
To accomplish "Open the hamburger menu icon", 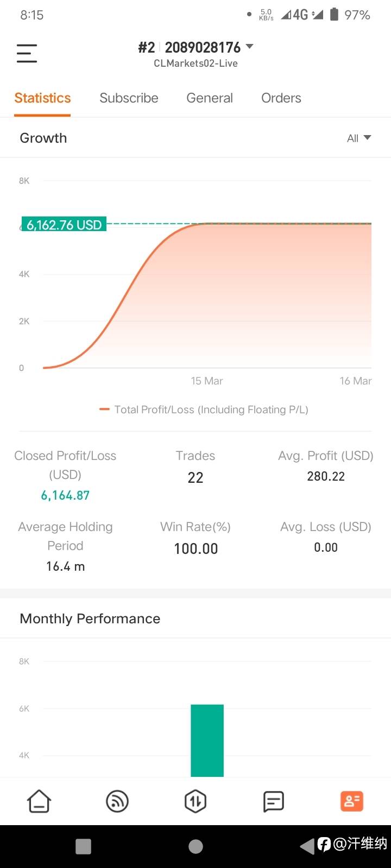I will coord(27,53).
